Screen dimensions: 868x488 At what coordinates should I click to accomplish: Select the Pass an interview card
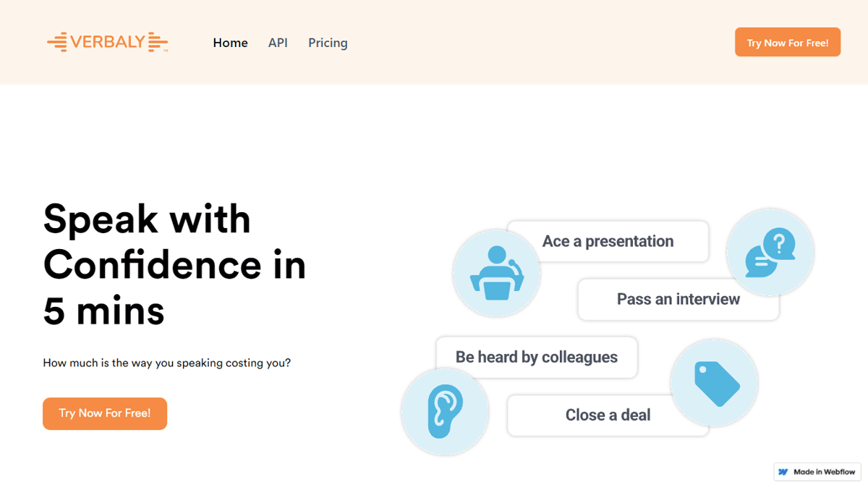678,299
